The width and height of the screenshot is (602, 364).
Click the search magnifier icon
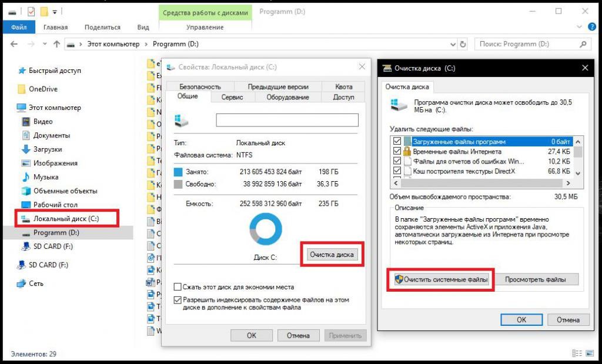583,44
